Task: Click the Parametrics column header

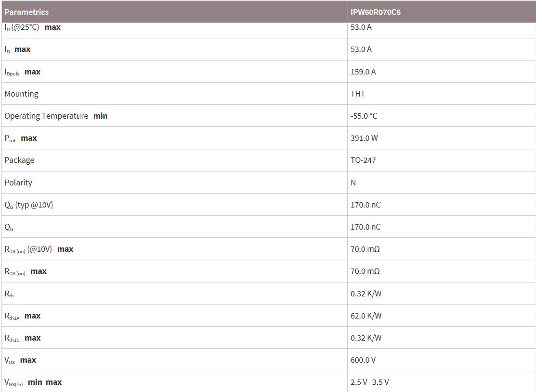Action: 26,12
